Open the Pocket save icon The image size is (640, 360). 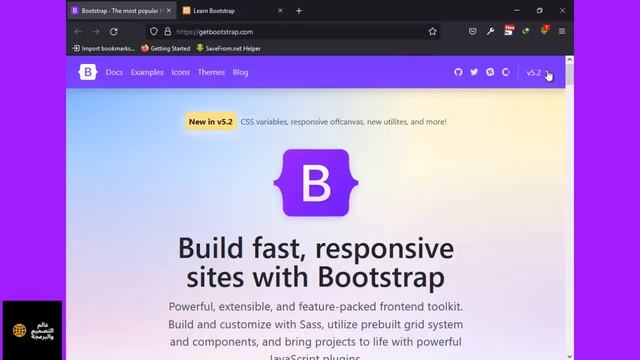pyautogui.click(x=472, y=31)
